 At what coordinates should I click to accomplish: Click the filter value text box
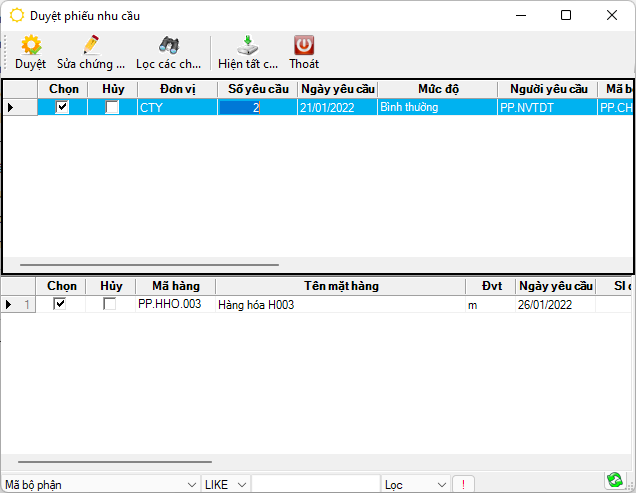315,484
